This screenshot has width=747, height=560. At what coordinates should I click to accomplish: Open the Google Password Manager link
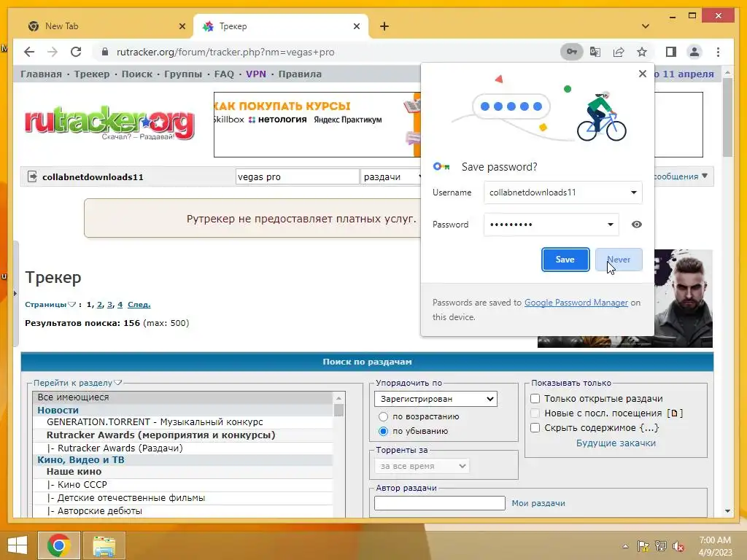pyautogui.click(x=576, y=303)
